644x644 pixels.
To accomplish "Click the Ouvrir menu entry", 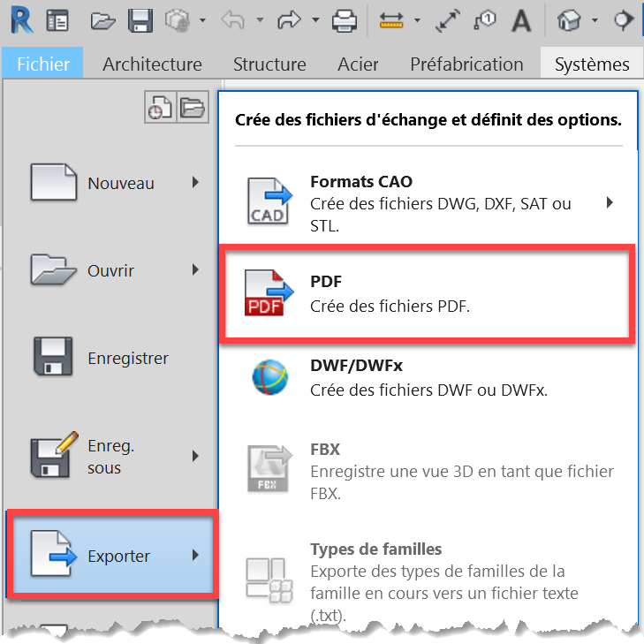I will [111, 269].
